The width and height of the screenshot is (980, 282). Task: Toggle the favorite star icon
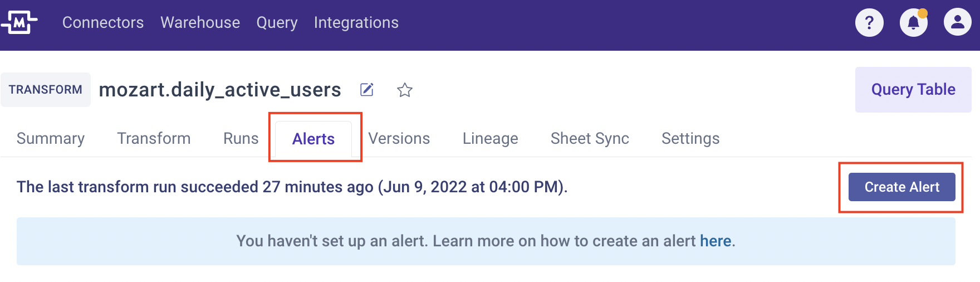(x=405, y=90)
